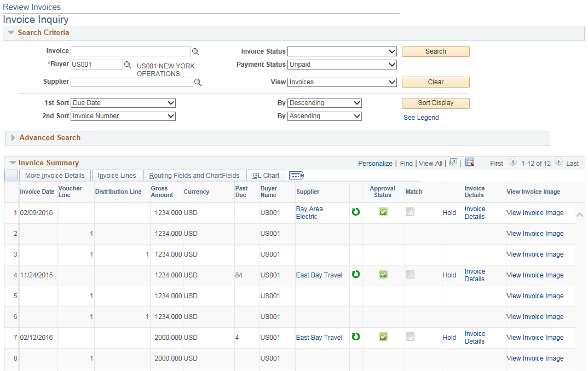Open the See Legend link
This screenshot has height=371, width=588.
[421, 117]
